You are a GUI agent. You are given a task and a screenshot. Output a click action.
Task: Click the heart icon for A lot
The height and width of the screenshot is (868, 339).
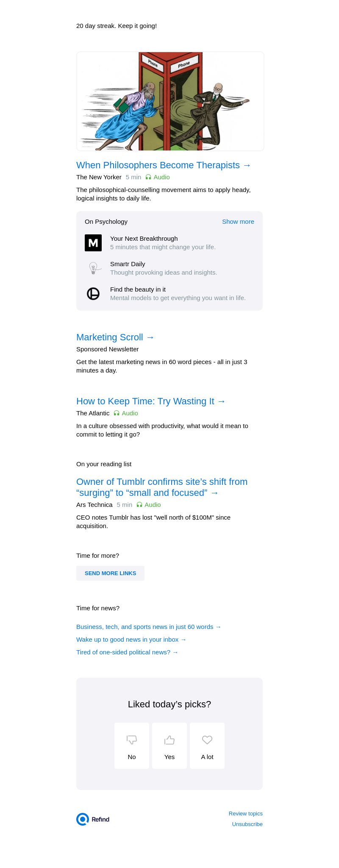click(x=207, y=740)
